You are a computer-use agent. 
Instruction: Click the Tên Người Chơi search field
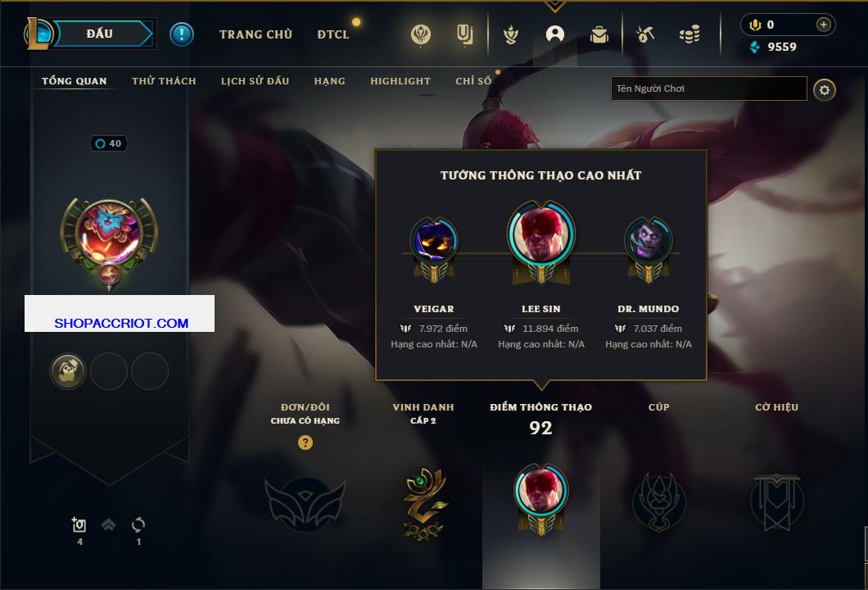[x=708, y=88]
